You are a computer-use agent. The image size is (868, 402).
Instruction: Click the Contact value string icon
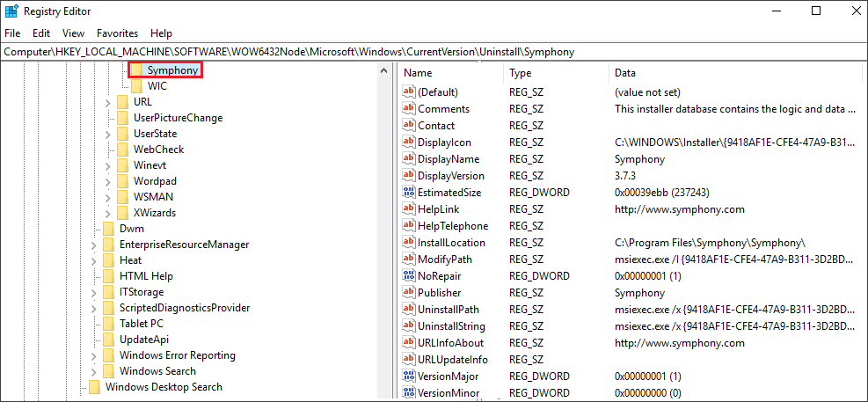409,125
